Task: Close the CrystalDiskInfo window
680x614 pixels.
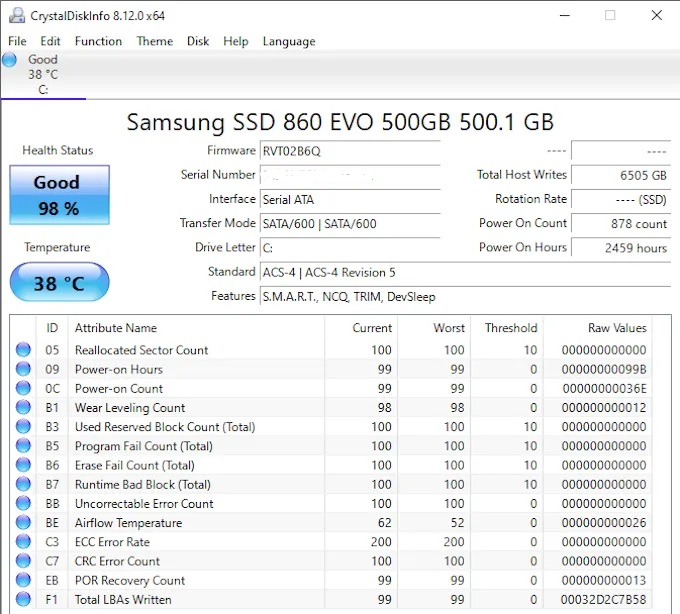Action: coord(657,16)
